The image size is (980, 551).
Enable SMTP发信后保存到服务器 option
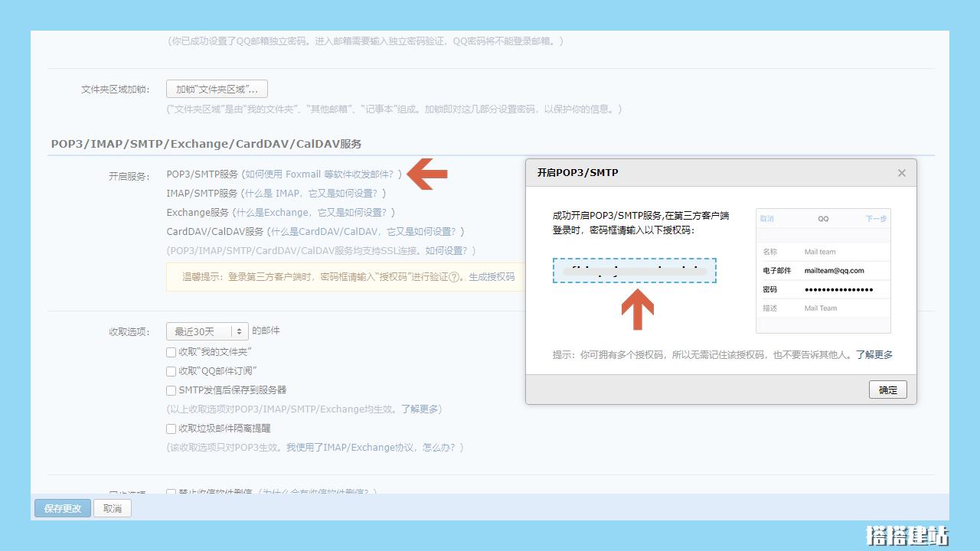pos(171,390)
